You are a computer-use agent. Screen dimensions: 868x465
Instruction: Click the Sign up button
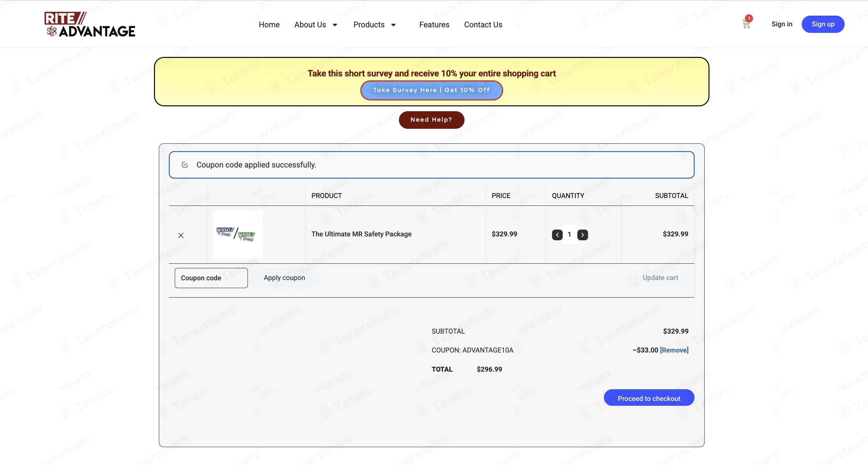click(x=823, y=24)
